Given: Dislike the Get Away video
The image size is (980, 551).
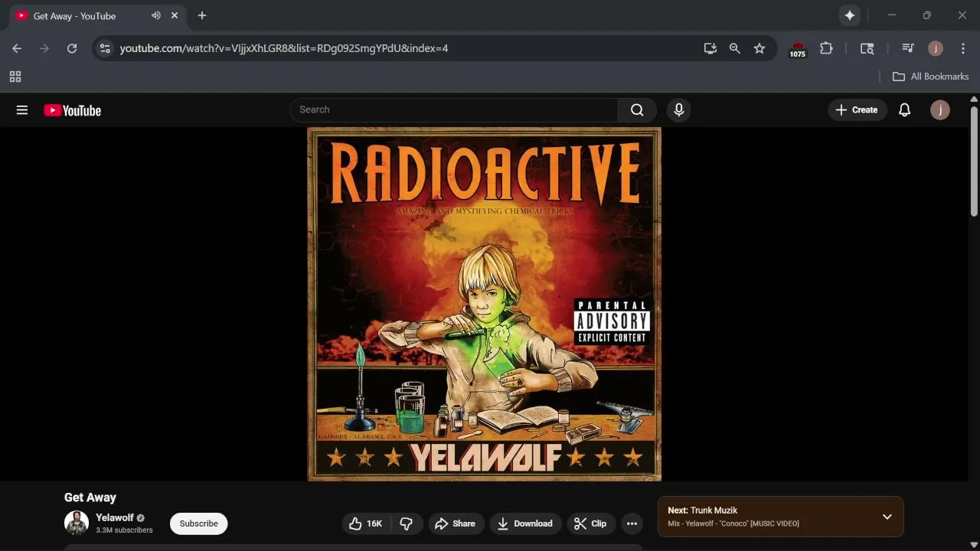Looking at the screenshot, I should click(407, 523).
